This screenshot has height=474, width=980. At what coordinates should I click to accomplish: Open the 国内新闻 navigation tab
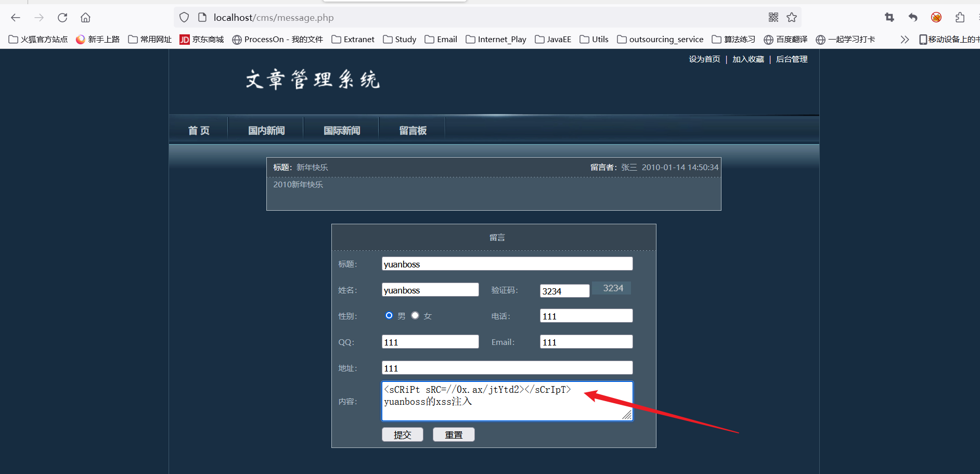pos(266,130)
